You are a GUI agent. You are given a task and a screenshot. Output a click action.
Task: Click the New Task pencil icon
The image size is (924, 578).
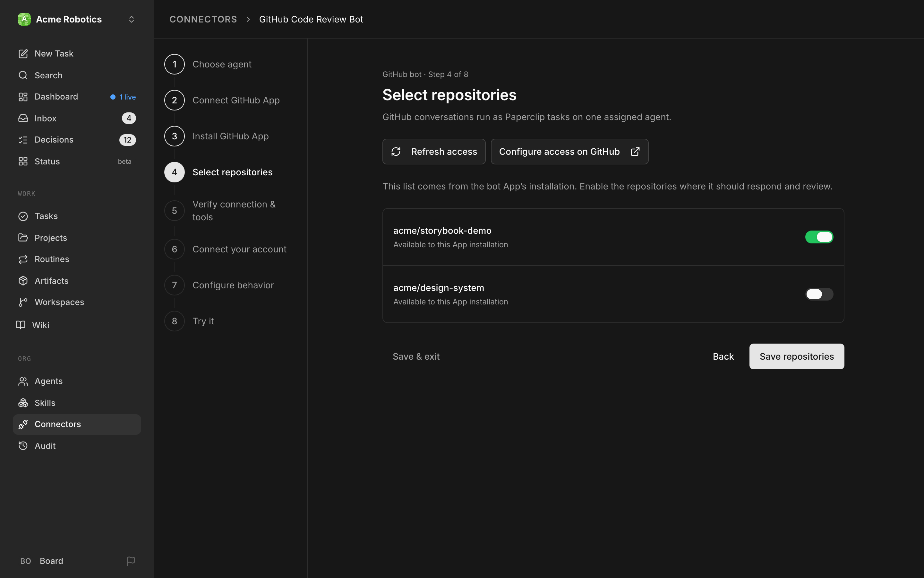tap(23, 54)
